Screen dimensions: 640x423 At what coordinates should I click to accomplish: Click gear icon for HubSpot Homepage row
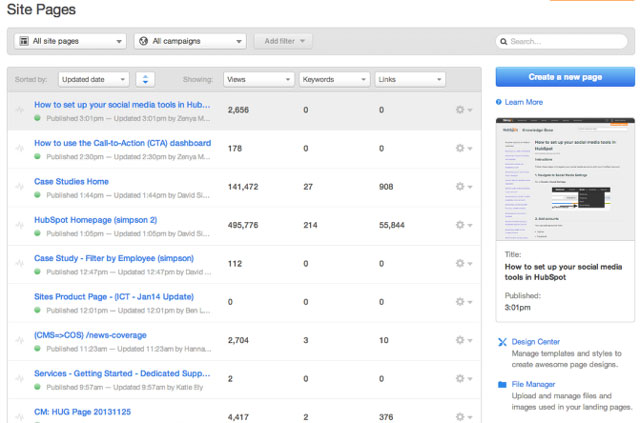462,225
